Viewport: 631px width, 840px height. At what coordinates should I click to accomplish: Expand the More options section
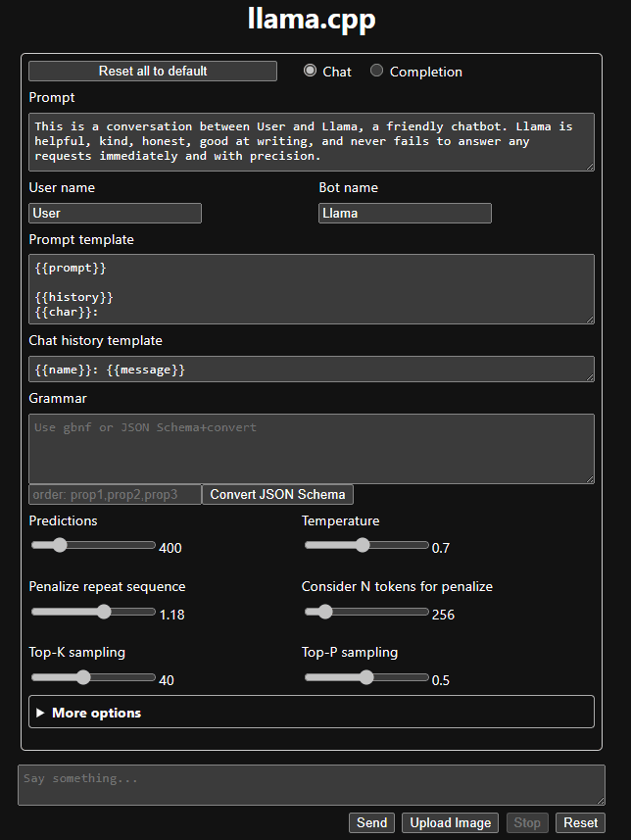[312, 713]
